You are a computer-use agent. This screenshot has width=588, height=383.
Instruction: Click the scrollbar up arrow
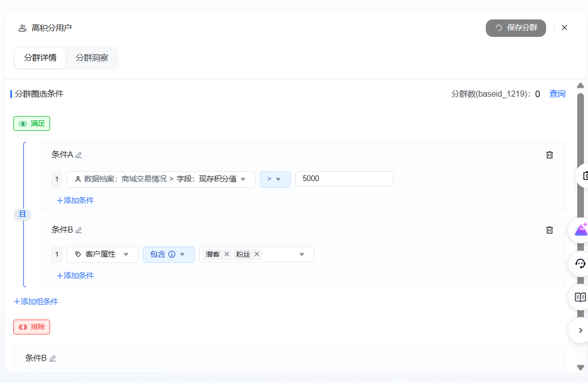coord(580,85)
